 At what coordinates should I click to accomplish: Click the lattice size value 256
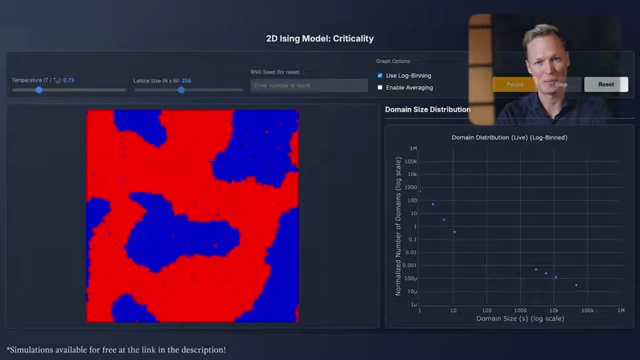pyautogui.click(x=187, y=81)
